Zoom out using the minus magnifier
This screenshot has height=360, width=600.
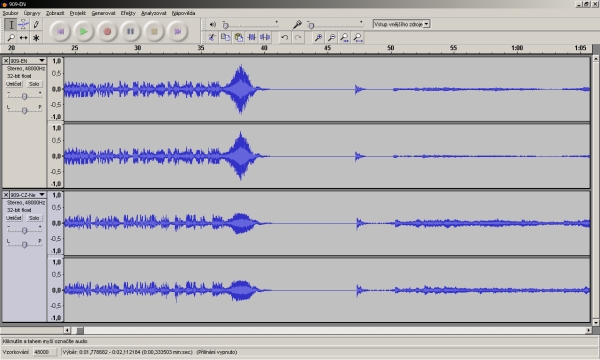(x=331, y=37)
